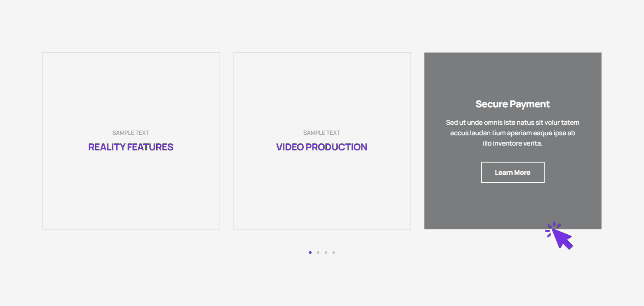Jump to the fourth carousel dot
The image size is (644, 306).
pos(334,253)
